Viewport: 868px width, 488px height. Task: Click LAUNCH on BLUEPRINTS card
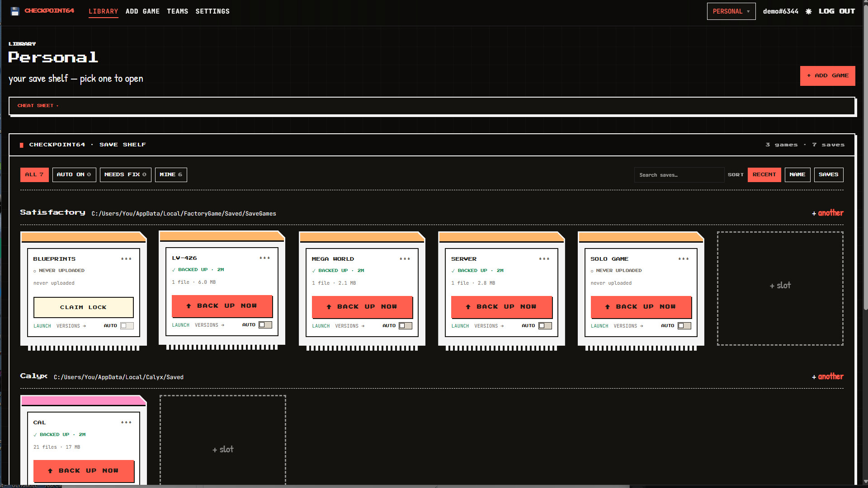(x=42, y=326)
